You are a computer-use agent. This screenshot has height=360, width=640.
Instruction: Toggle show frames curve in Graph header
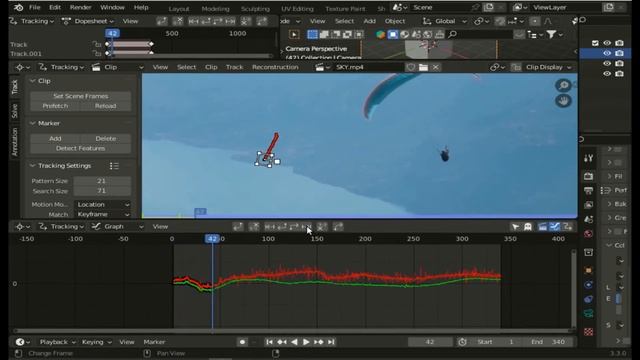coord(542,227)
